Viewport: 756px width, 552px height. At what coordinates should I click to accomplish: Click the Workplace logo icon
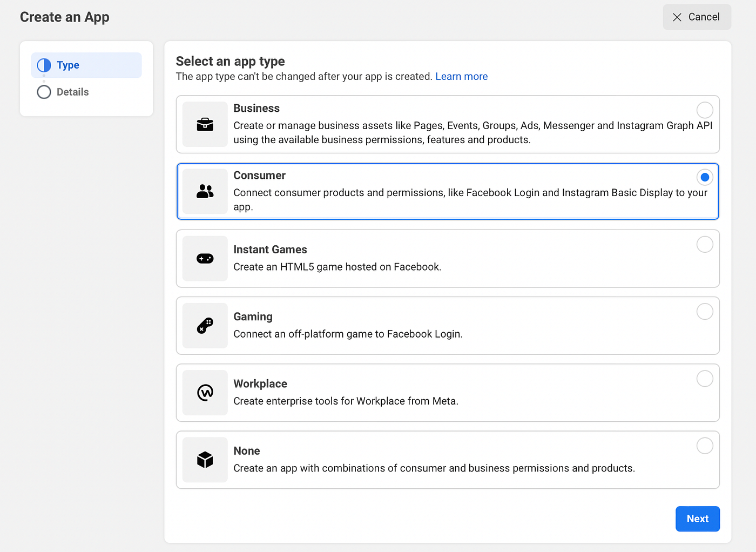tap(205, 393)
